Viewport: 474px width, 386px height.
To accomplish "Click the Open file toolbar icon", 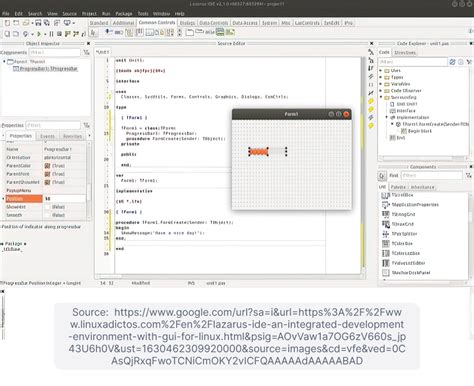I will tap(26, 23).
